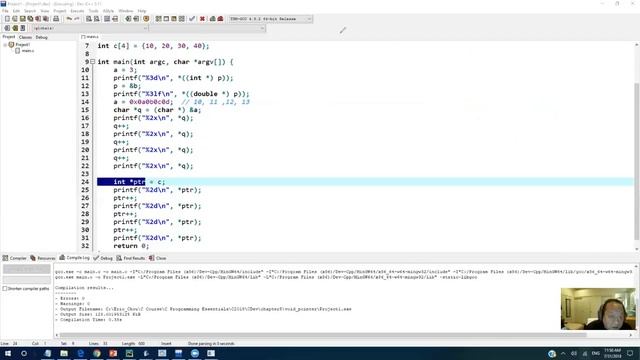This screenshot has height=360, width=640.
Task: Click the 'char *q = (char *) &a;' line
Action: 157,110
